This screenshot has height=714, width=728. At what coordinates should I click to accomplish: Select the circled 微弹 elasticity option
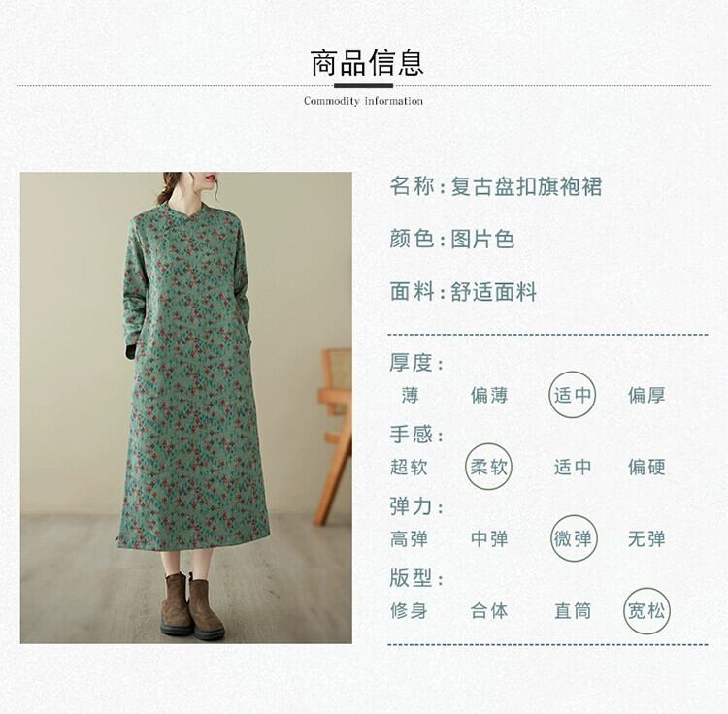click(573, 538)
